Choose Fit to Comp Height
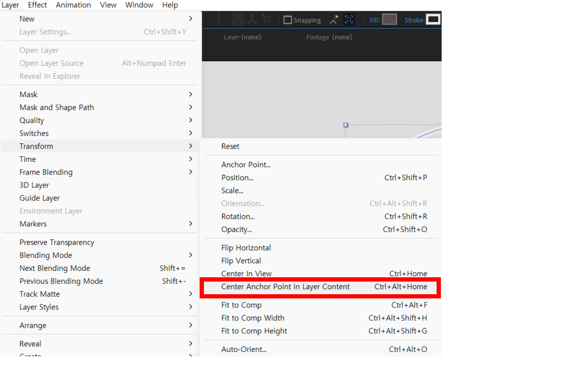588x377 pixels. click(320, 331)
